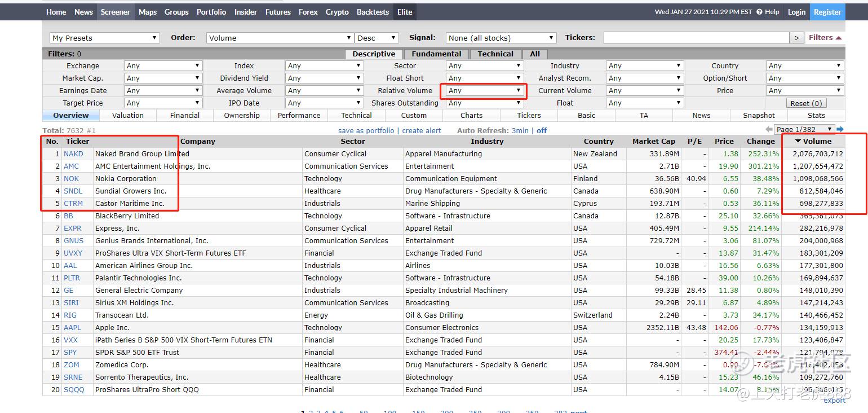Switch to the Stats view tab

tap(816, 116)
